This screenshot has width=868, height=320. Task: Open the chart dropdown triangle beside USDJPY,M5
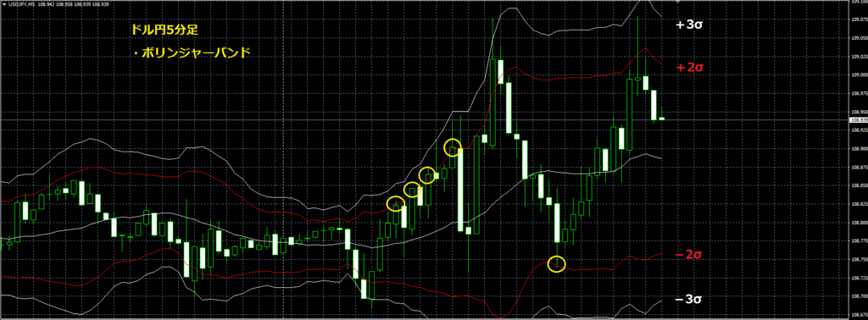(4, 4)
